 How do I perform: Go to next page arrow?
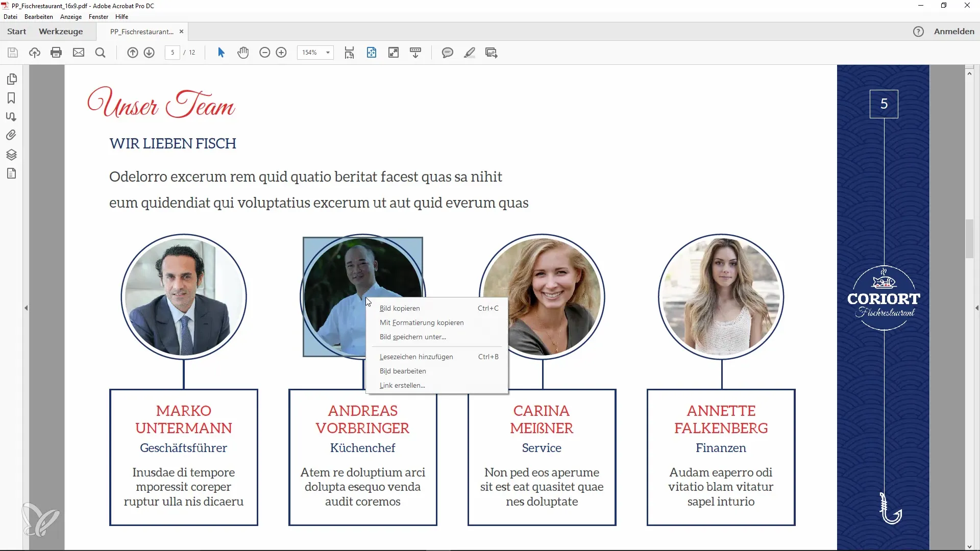149,53
